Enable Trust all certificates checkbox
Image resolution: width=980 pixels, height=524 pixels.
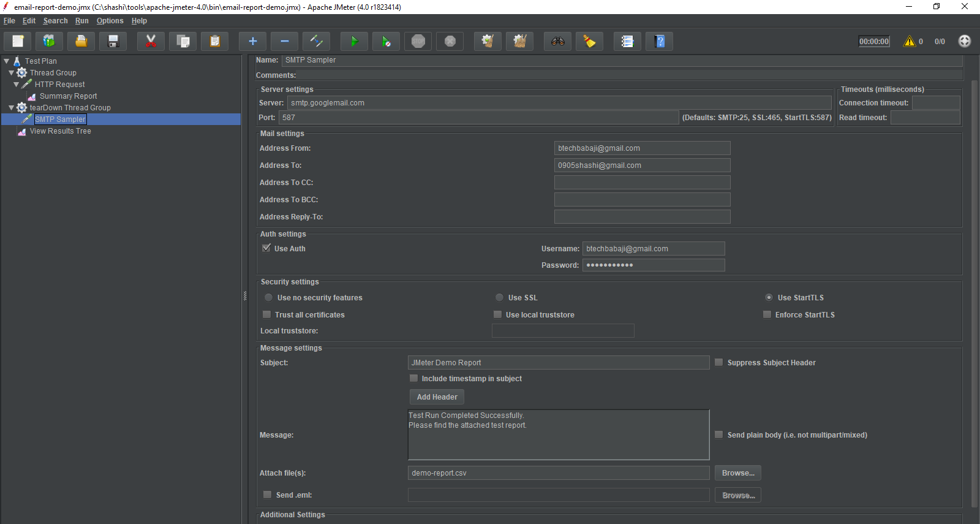(267, 314)
